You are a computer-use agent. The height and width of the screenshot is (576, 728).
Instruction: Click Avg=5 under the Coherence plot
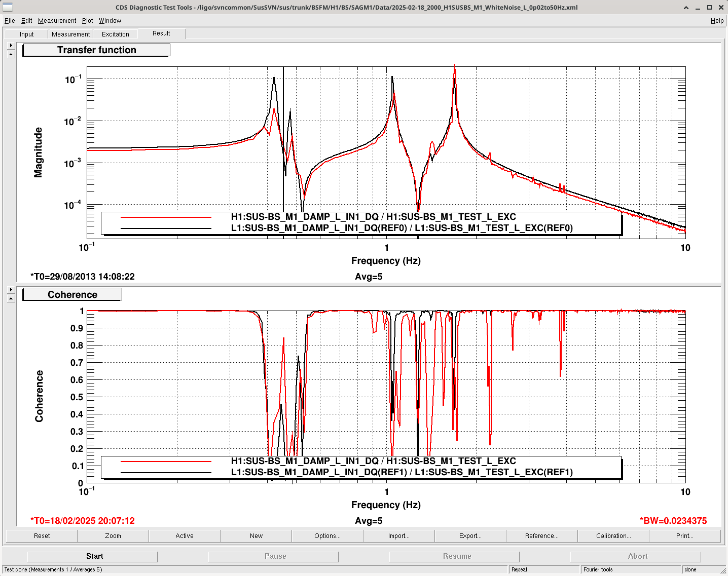pyautogui.click(x=369, y=521)
